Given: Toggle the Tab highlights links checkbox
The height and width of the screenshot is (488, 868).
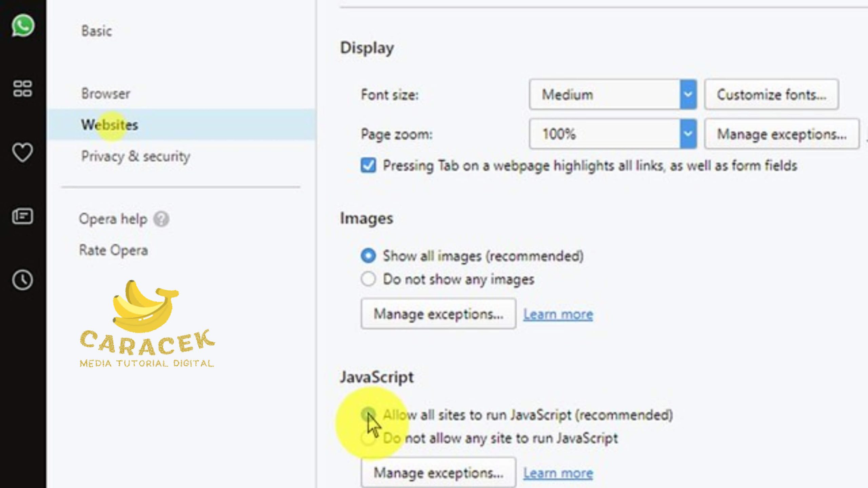Looking at the screenshot, I should 368,166.
